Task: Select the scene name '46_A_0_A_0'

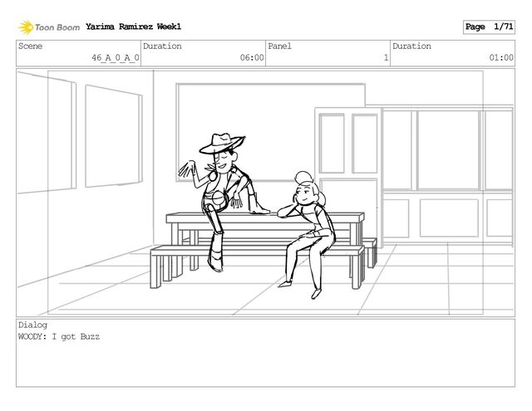Action: click(116, 57)
